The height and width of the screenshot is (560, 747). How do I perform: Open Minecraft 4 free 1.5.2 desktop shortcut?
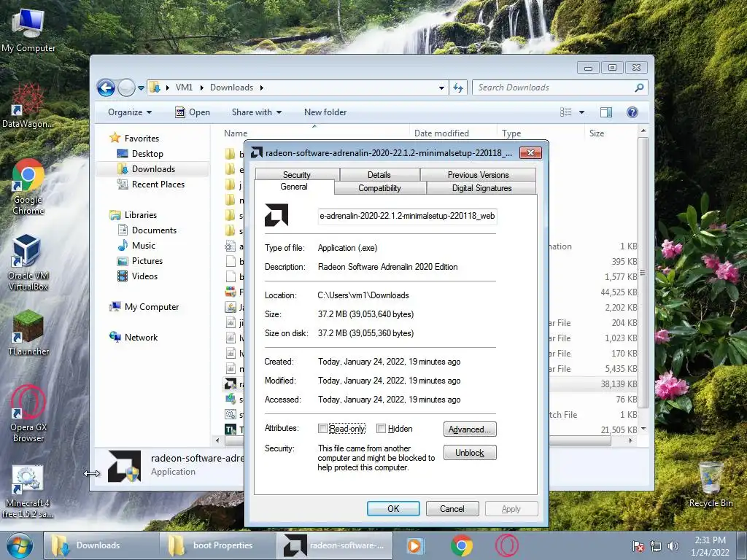(x=28, y=491)
